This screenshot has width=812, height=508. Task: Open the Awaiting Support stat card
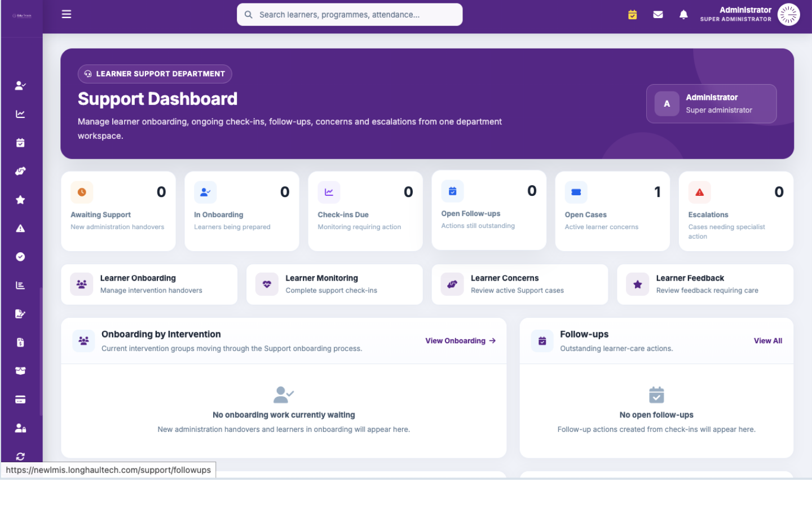pyautogui.click(x=118, y=211)
